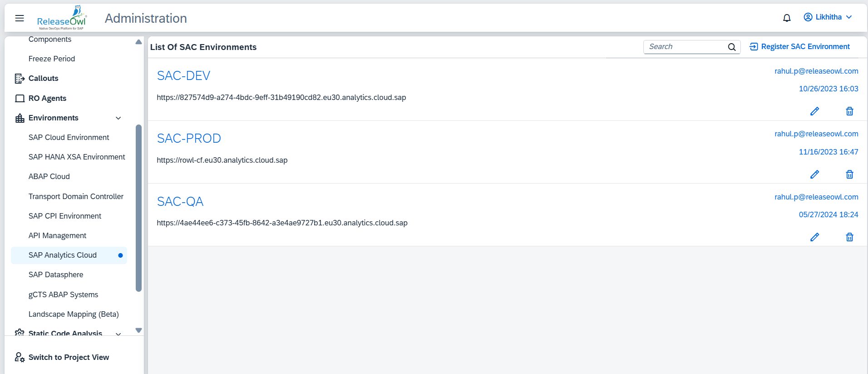868x374 pixels.
Task: Go to RO Agents
Action: [47, 98]
